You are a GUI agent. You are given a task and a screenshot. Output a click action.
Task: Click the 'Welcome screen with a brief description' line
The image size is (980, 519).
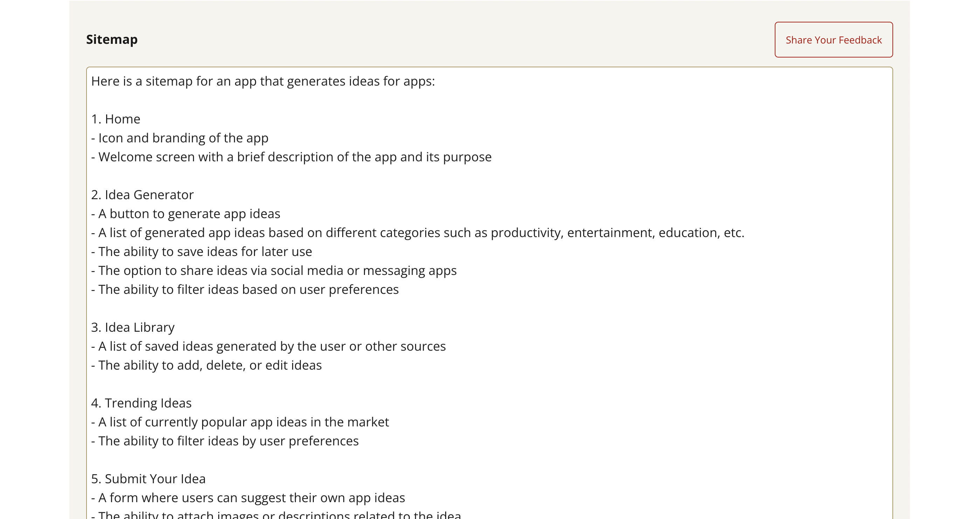click(x=291, y=157)
